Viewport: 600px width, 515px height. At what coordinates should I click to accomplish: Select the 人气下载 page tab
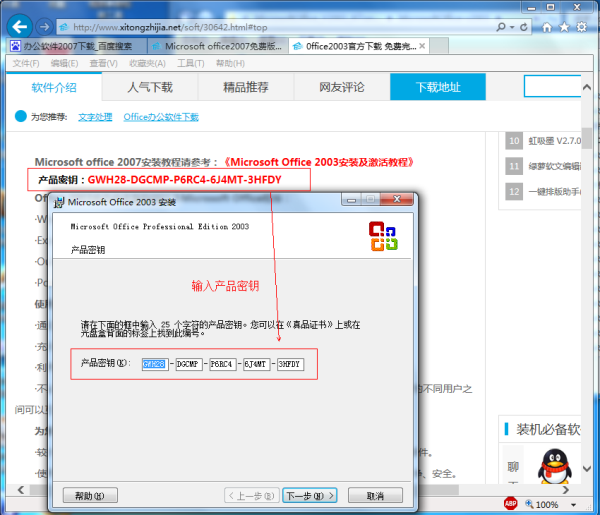(x=150, y=87)
